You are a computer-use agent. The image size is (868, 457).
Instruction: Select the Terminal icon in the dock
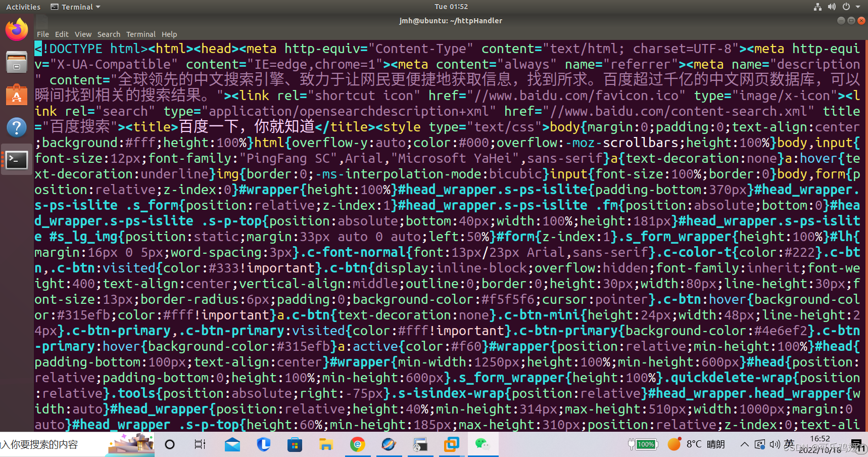coord(17,160)
